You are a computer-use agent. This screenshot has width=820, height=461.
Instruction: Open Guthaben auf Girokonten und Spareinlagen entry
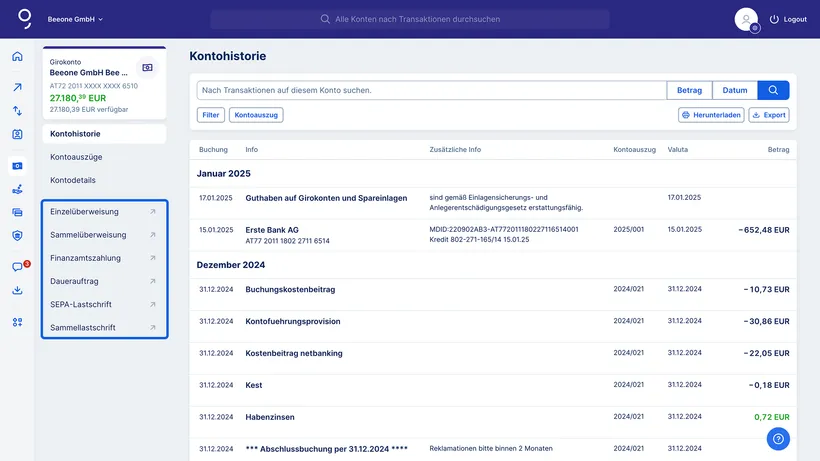[x=493, y=203]
